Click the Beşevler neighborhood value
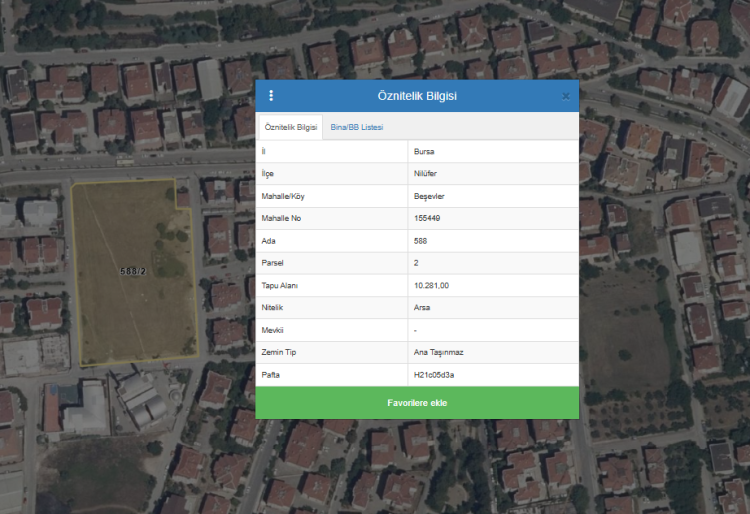This screenshot has width=750, height=514. pyautogui.click(x=428, y=196)
